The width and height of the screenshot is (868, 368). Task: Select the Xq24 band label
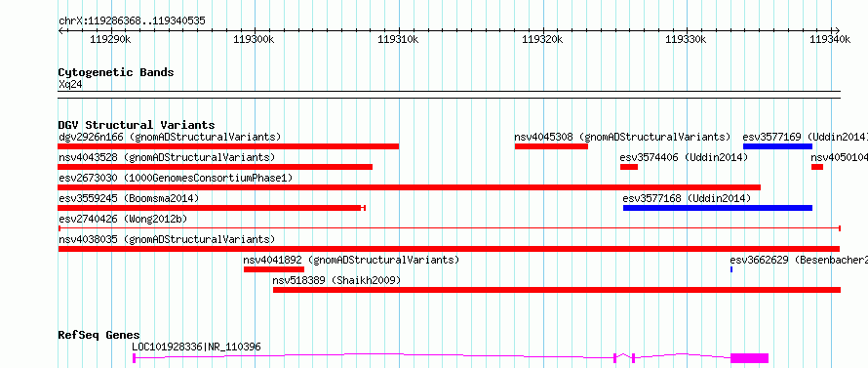click(70, 84)
